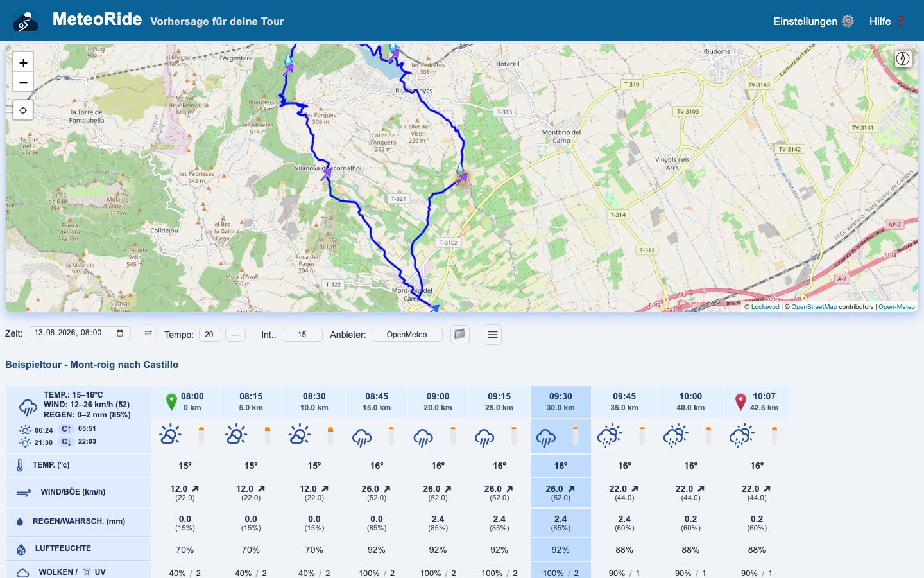Click the UV bar in 08:15 column
Image resolution: width=924 pixels, height=578 pixels.
click(x=268, y=435)
